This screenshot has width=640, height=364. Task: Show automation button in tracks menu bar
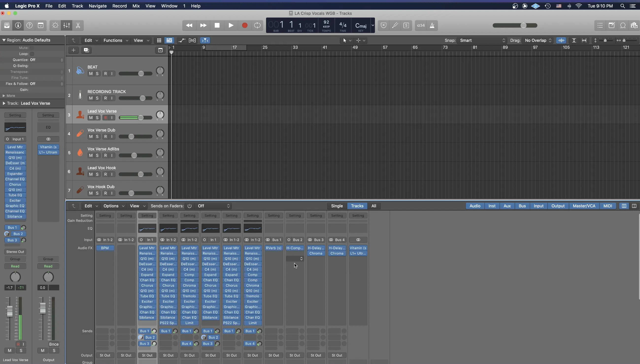coord(182,40)
